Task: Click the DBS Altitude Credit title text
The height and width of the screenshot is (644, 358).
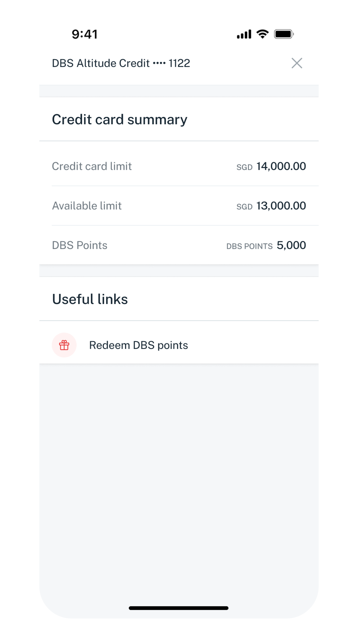Action: tap(101, 63)
